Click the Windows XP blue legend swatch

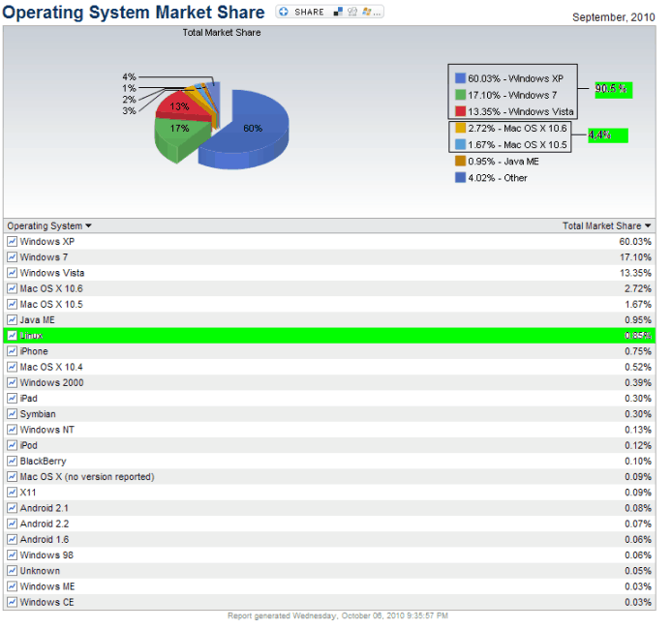(460, 78)
